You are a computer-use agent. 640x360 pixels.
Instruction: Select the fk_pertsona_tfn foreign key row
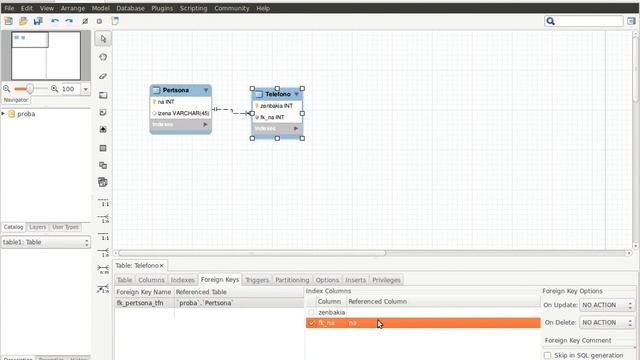(140, 303)
